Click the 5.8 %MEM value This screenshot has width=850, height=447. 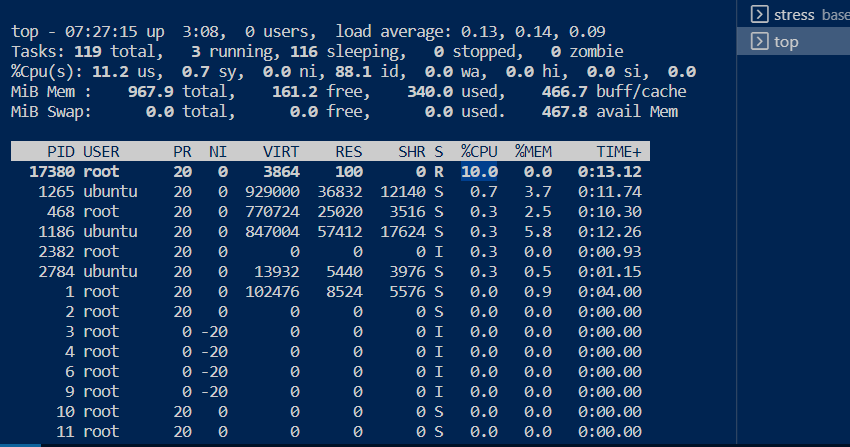click(x=538, y=232)
